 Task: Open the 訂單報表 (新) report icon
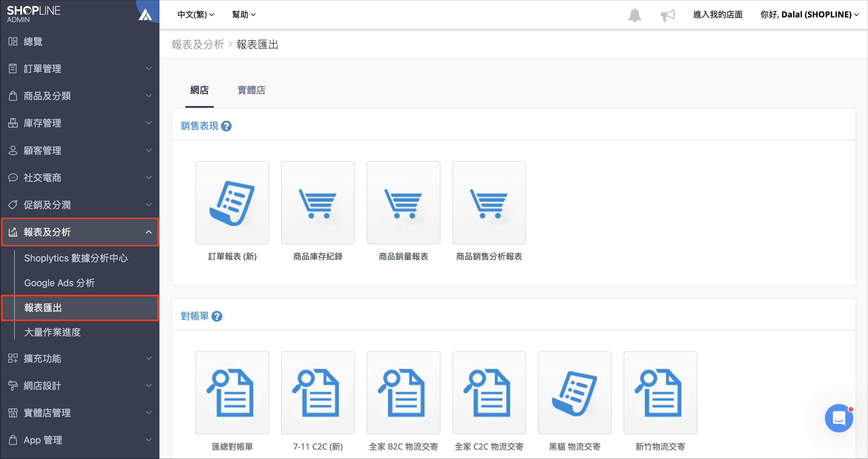coord(232,203)
